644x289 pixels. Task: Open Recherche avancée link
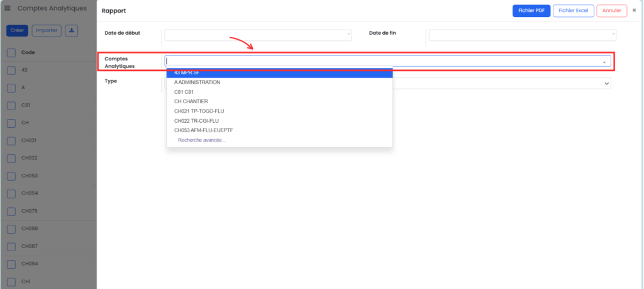201,140
